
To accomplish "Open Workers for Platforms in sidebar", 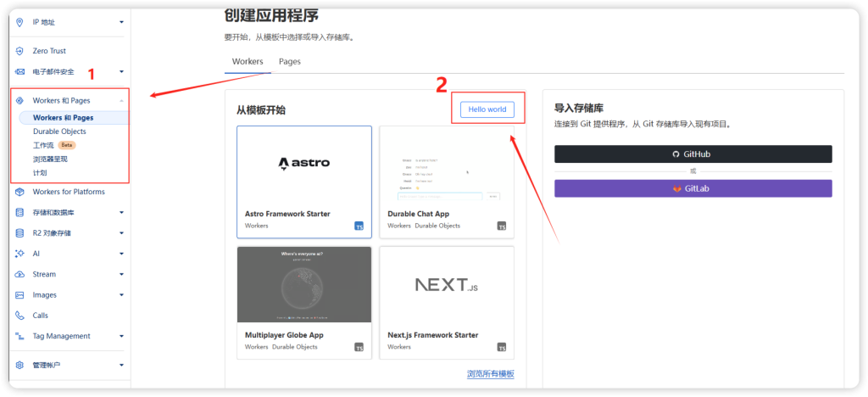I will point(69,192).
